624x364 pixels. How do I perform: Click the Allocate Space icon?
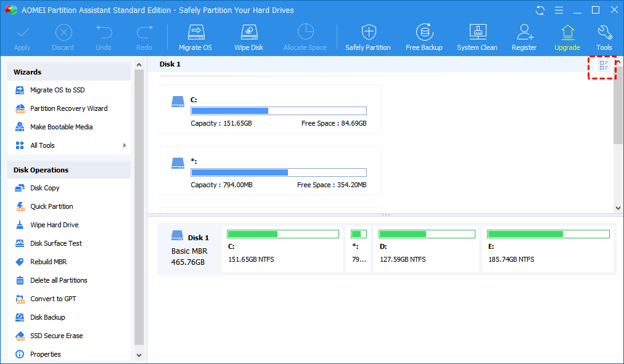pos(306,32)
